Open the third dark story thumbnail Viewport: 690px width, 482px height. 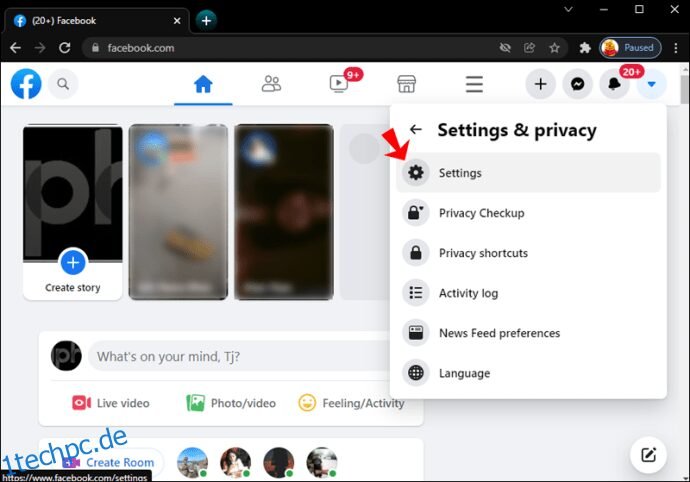point(284,212)
